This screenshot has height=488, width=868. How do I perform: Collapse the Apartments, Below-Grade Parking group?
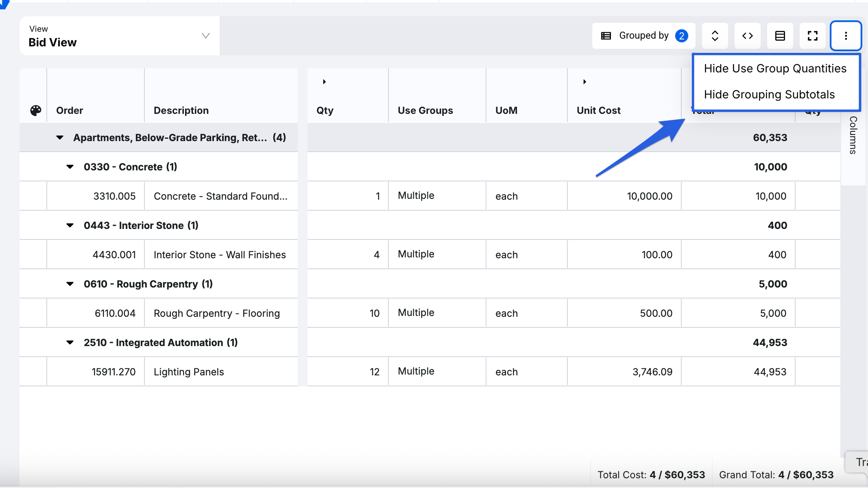click(x=60, y=137)
